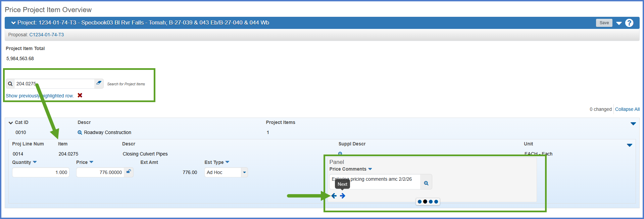Viewport: 644px width, 219px height.
Task: Click into the Quantity input field
Action: click(41, 172)
